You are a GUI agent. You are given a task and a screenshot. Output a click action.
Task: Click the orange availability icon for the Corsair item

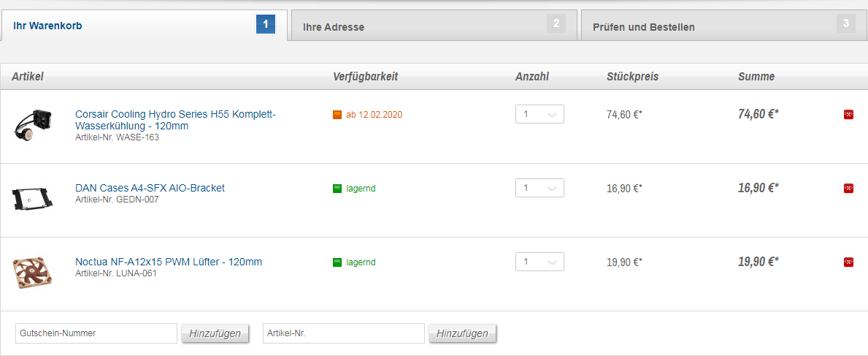click(337, 115)
